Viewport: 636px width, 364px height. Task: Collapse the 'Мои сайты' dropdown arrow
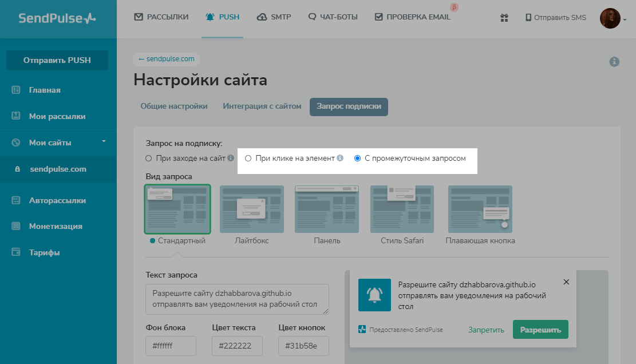point(104,141)
